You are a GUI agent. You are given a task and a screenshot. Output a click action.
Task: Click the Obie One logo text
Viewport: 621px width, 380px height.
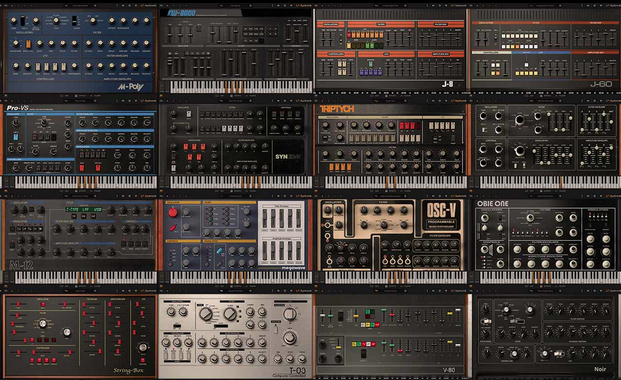tap(493, 203)
